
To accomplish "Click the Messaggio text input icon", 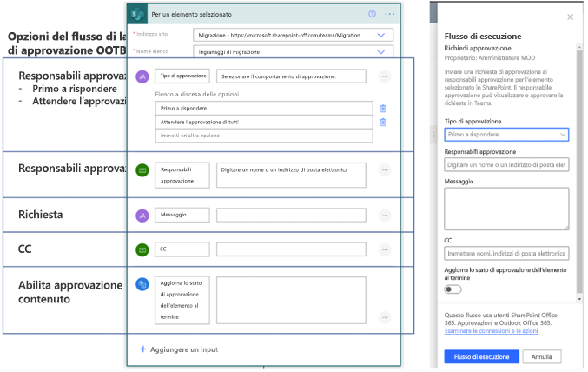I will (143, 216).
